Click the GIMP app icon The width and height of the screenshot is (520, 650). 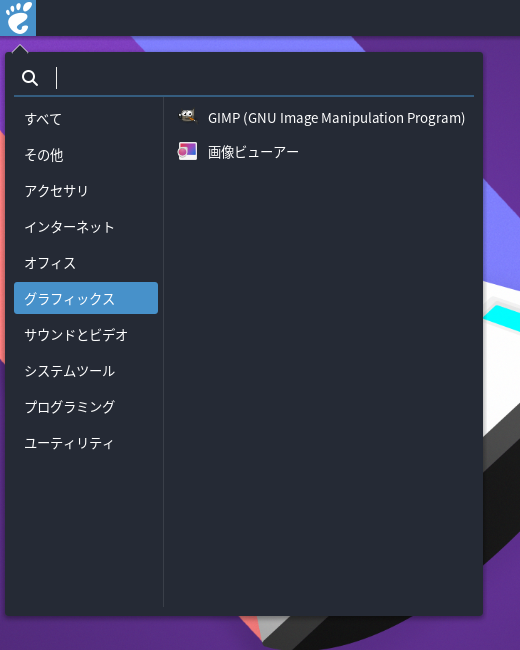[x=187, y=116]
